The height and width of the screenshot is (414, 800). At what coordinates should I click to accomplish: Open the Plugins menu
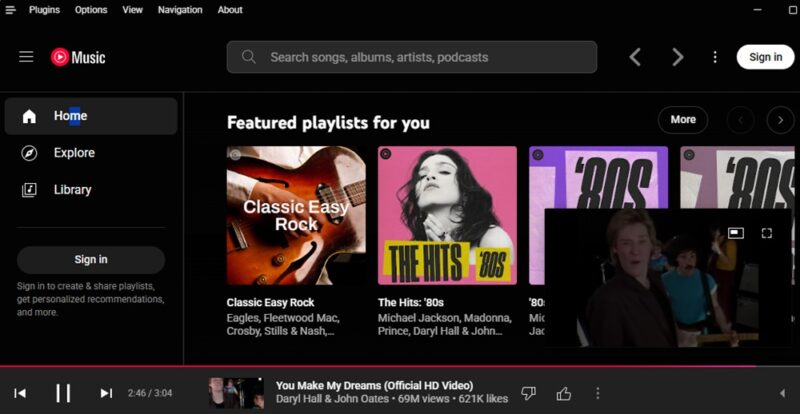point(44,10)
